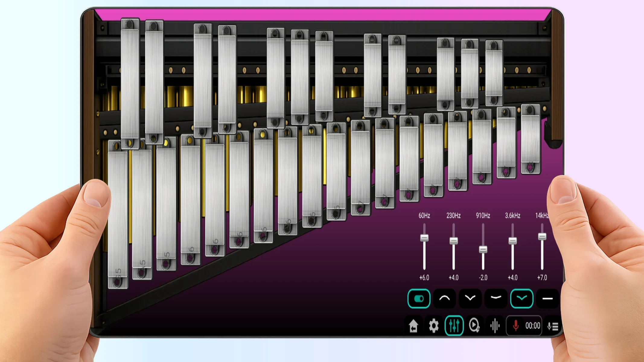Viewport: 644px width, 362px height.
Task: Click the "+4.0" value under 3.6kHz
Action: point(512,278)
